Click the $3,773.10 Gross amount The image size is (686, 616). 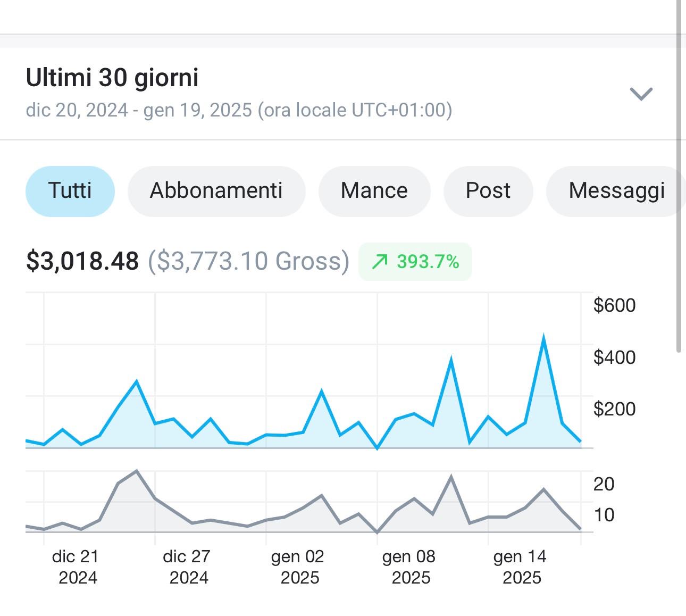[x=248, y=261]
